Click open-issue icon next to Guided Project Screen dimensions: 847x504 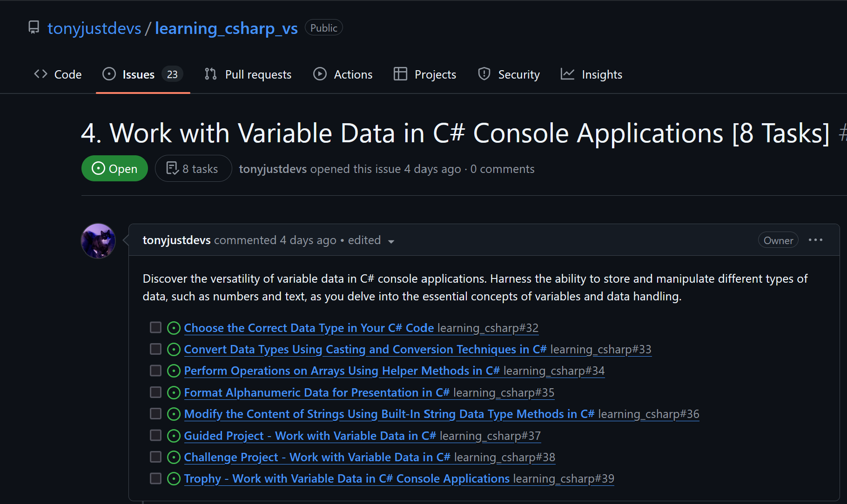tap(174, 436)
